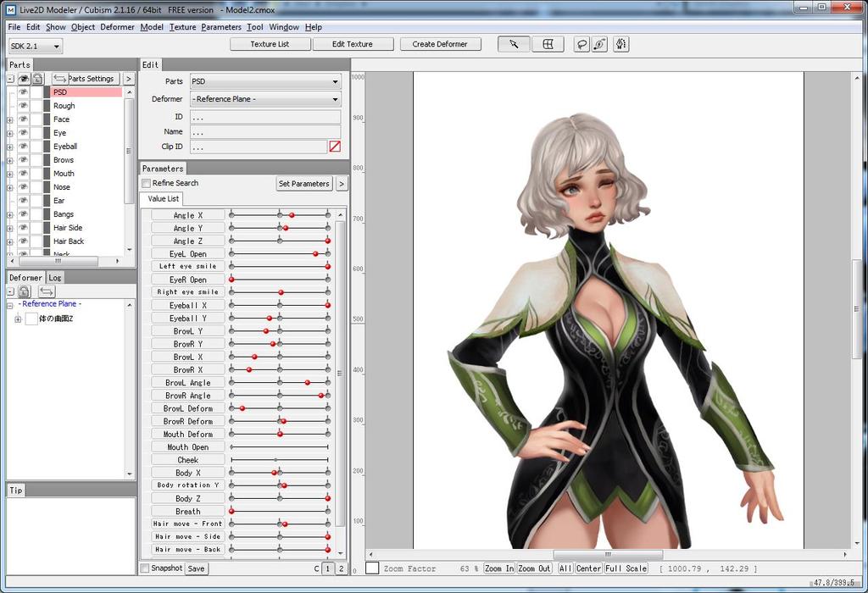Choose the warp deformer mesh tool

[548, 44]
